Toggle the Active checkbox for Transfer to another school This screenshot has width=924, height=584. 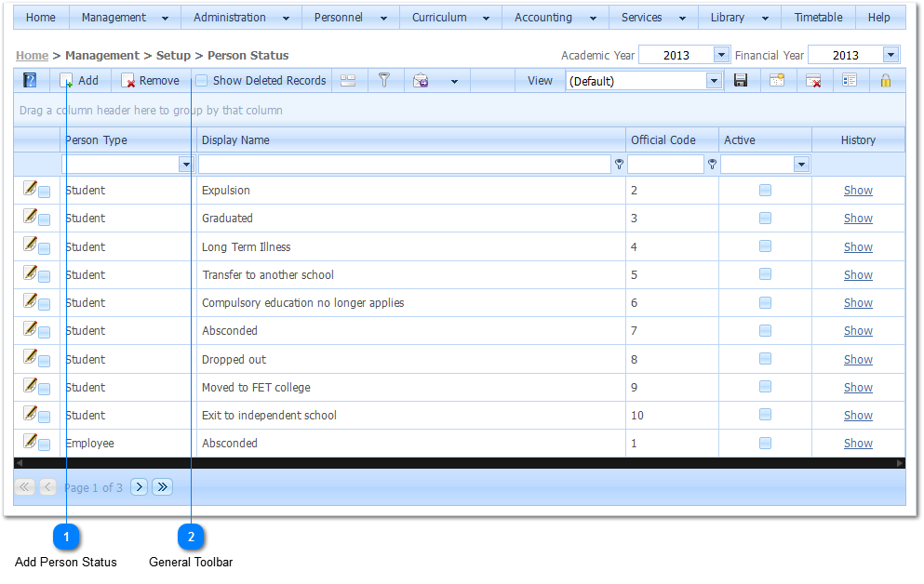tap(765, 273)
